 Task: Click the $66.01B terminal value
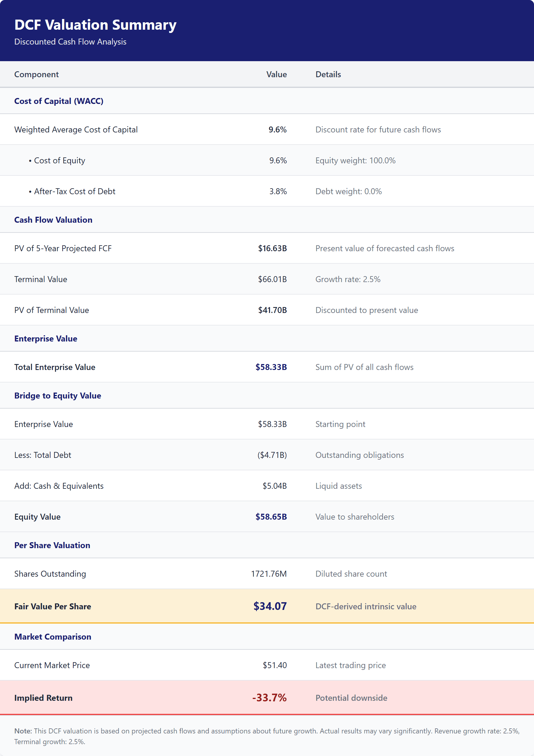tap(272, 279)
